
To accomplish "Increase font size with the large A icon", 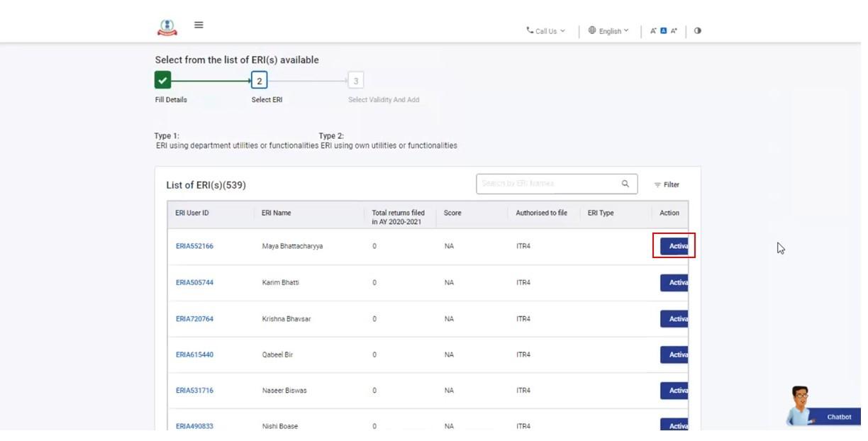I will (674, 30).
